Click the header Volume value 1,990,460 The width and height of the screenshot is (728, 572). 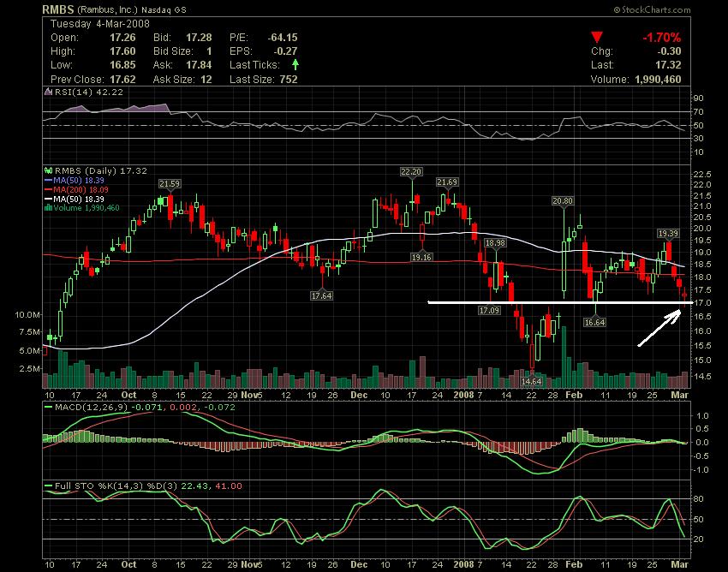[658, 80]
